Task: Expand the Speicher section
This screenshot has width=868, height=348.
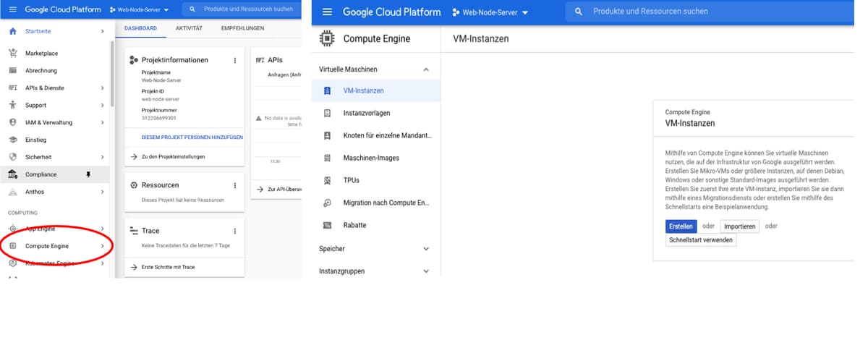Action: tap(425, 249)
